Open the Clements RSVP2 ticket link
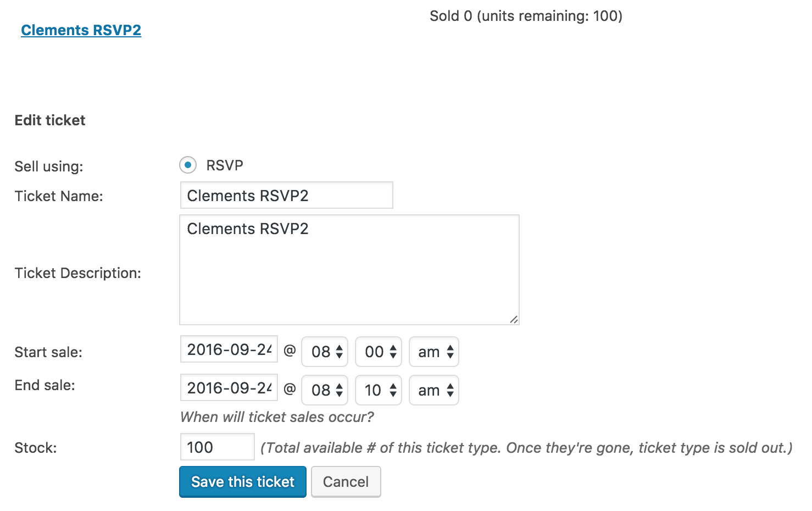This screenshot has height=511, width=812. tap(81, 30)
